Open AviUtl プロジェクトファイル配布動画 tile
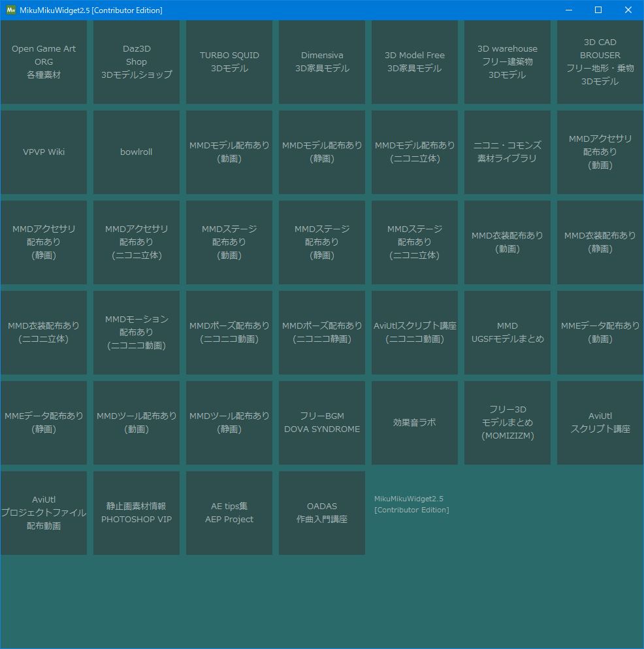644x649 pixels. coord(44,513)
